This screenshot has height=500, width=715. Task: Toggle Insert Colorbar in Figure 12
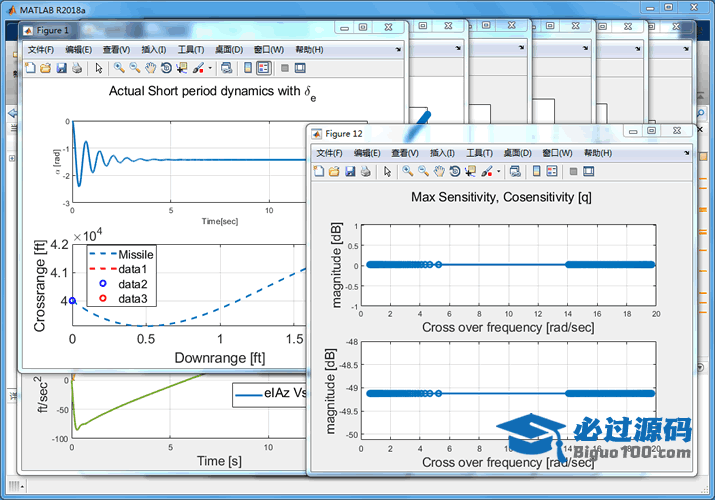point(536,171)
